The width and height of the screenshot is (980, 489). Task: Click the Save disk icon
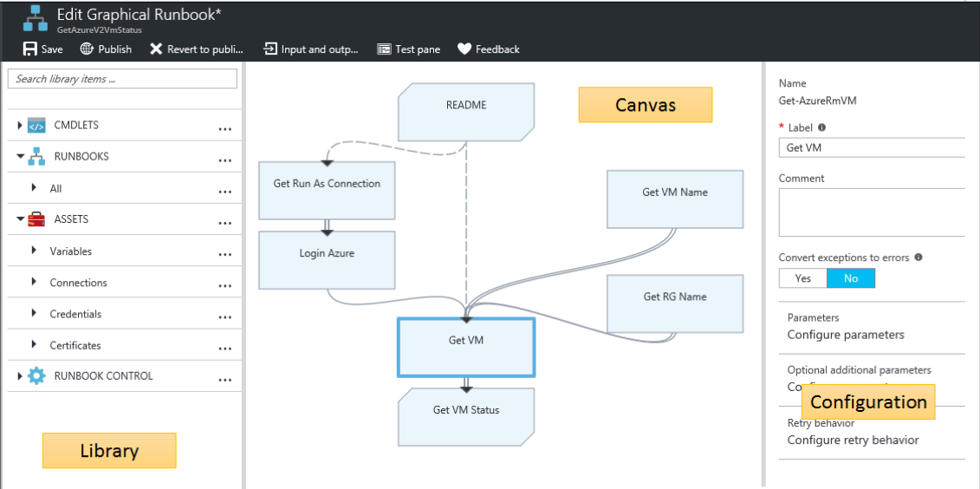29,49
